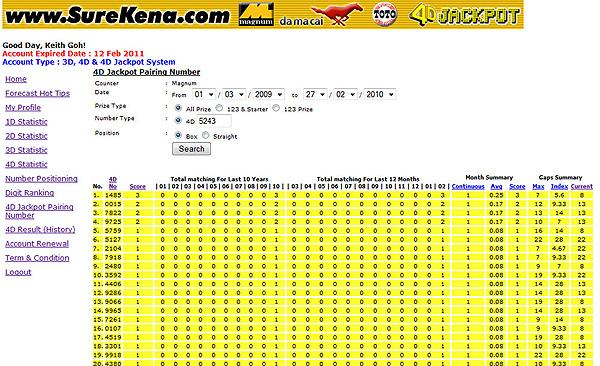The height and width of the screenshot is (366, 600).
Task: Open the Term & Condition link
Action: 37,258
